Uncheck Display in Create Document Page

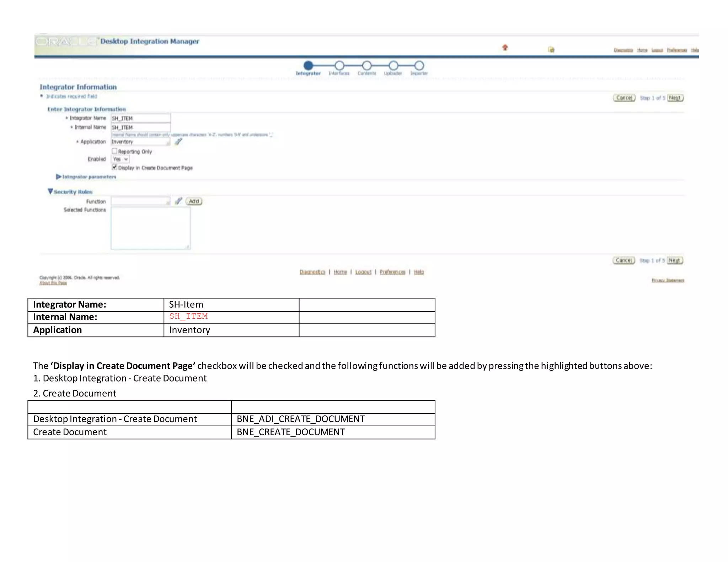[114, 167]
